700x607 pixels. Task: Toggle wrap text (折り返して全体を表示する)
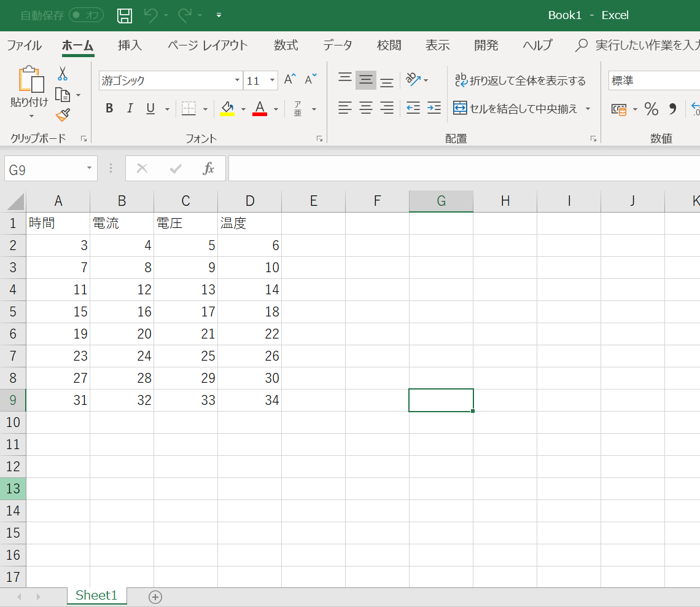(520, 80)
